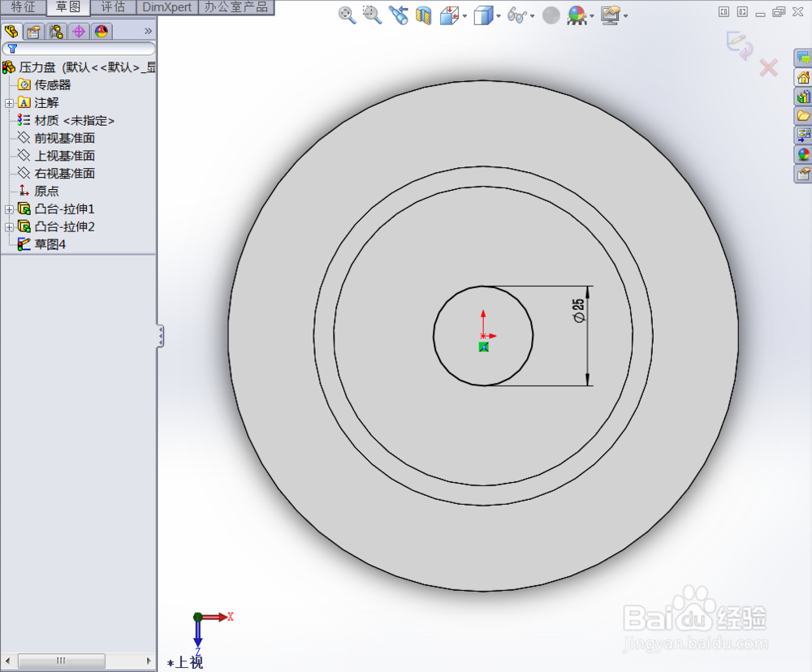Viewport: 812px width, 672px height.
Task: Switch to the 草图 tab
Action: pyautogui.click(x=68, y=7)
